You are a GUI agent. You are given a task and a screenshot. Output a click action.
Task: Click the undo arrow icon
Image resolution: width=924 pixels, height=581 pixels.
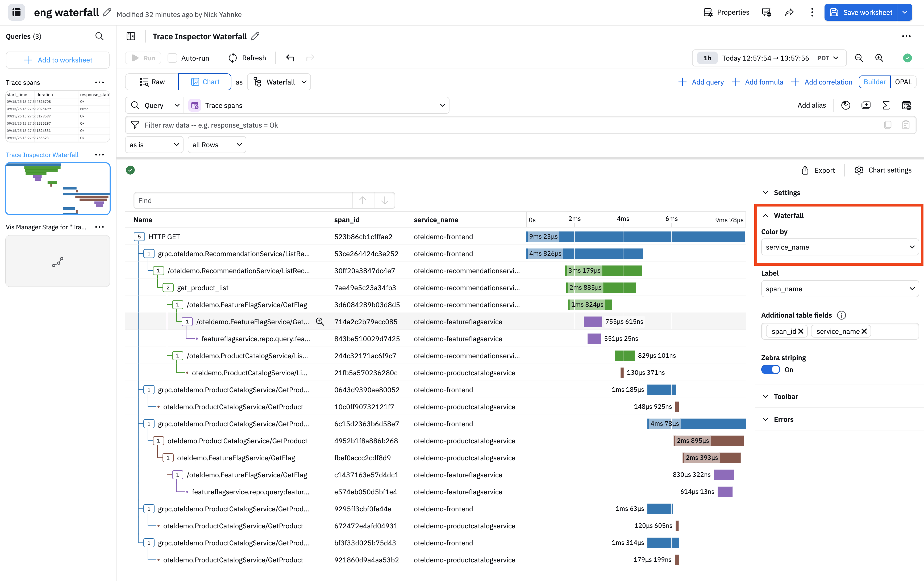click(290, 58)
